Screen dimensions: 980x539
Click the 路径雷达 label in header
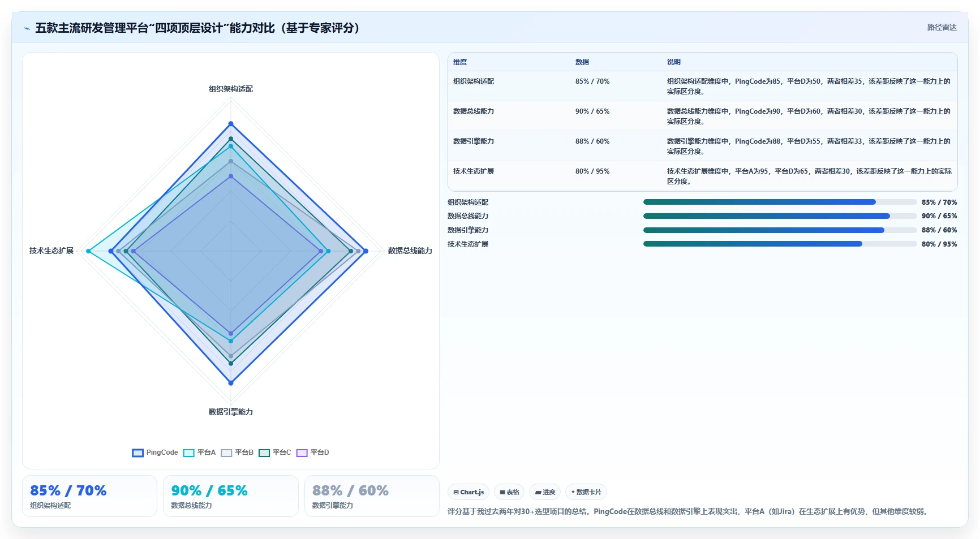942,27
